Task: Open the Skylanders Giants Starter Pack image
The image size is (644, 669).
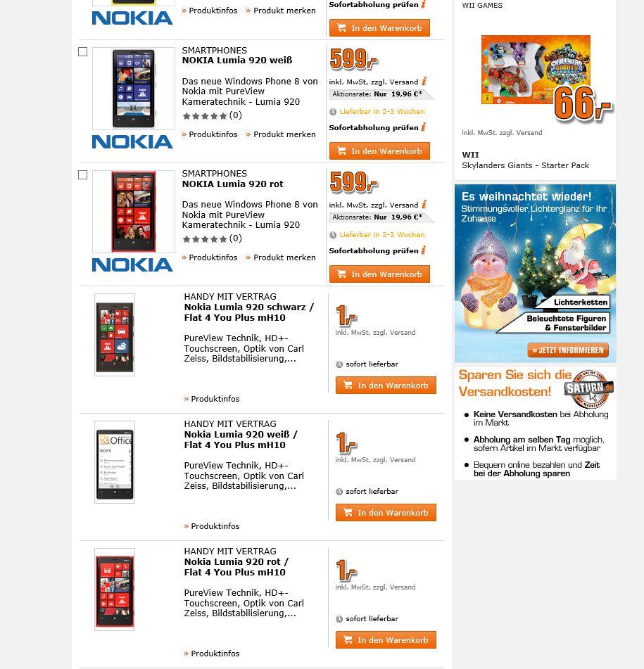Action: click(x=536, y=70)
